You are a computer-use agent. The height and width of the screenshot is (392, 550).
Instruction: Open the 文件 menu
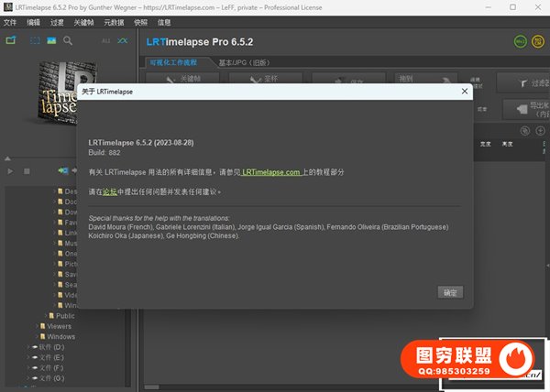click(x=10, y=21)
